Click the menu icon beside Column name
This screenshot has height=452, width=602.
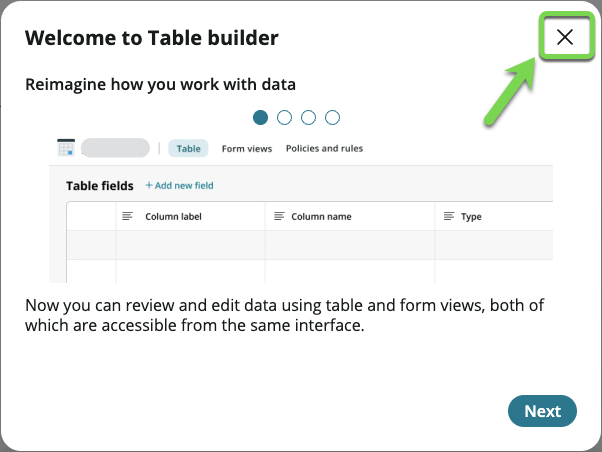pyautogui.click(x=279, y=216)
